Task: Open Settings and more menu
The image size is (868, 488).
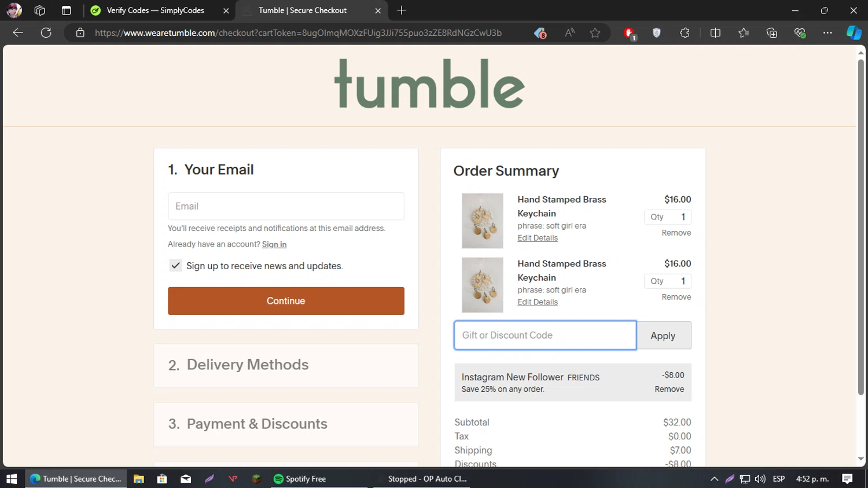Action: click(x=827, y=33)
